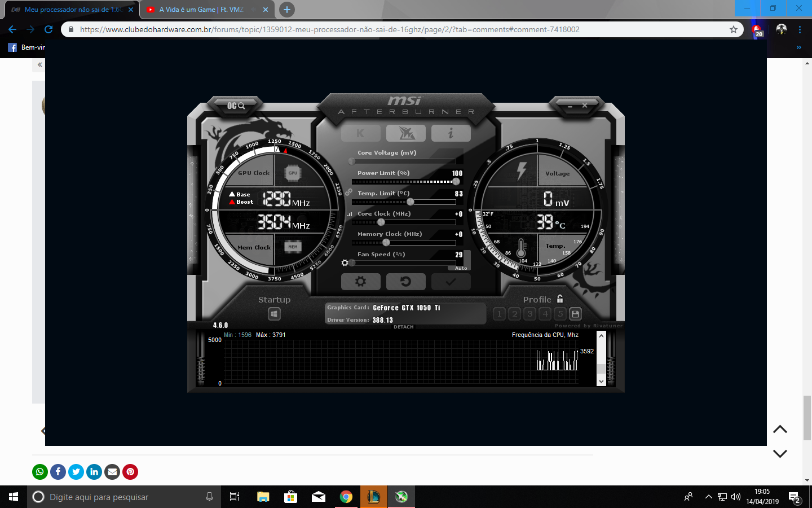
Task: Toggle the profile lock icon
Action: (x=560, y=299)
